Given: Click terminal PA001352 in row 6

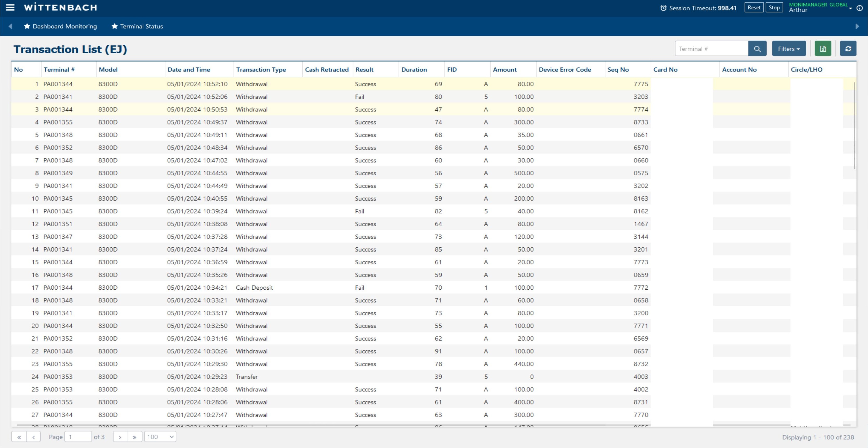Looking at the screenshot, I should (x=58, y=148).
